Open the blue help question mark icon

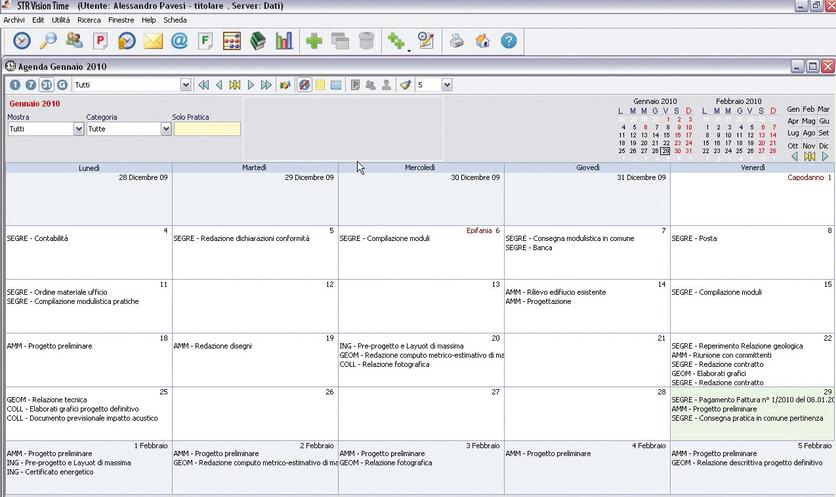click(509, 41)
